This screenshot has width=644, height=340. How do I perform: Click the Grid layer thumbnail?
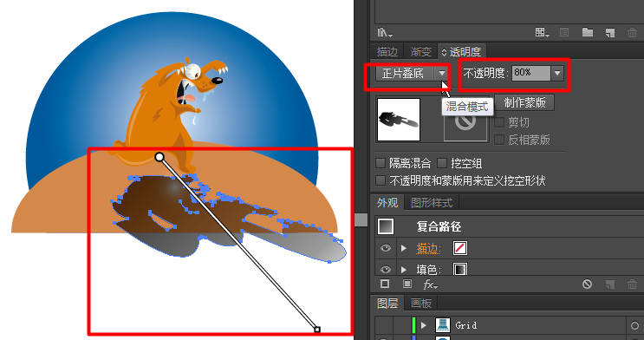[x=443, y=325]
